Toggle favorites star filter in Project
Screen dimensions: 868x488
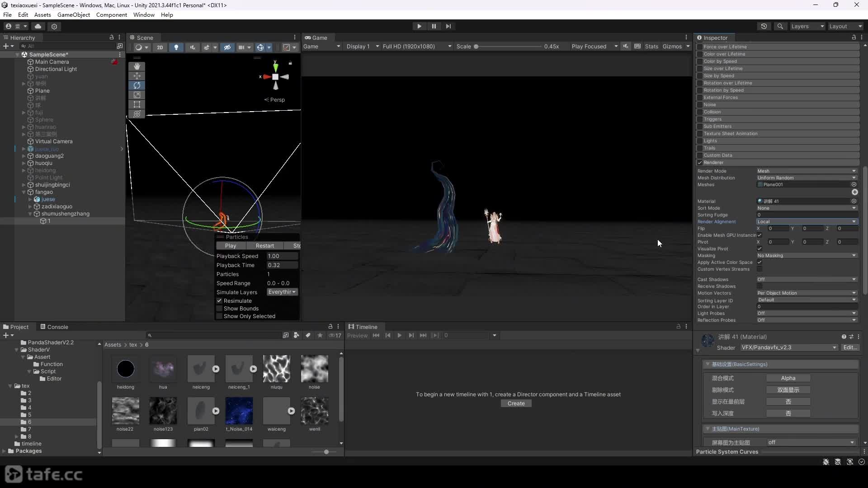(x=320, y=335)
